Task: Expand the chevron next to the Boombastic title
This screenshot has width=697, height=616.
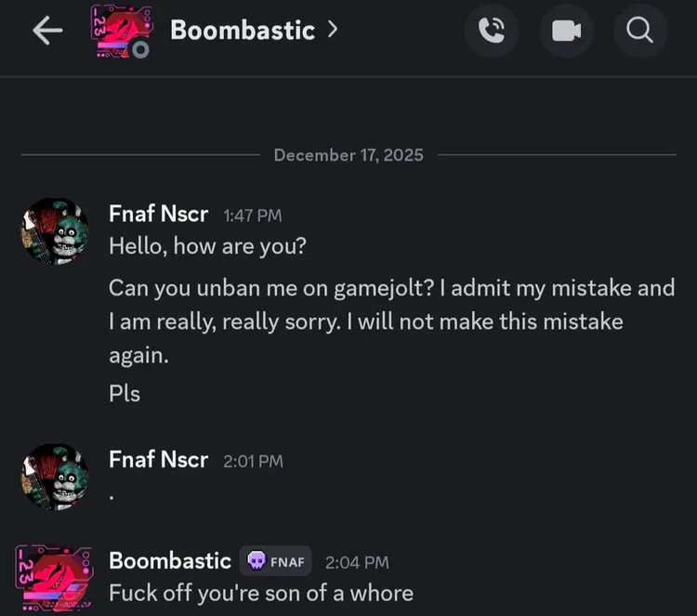Action: pyautogui.click(x=332, y=30)
